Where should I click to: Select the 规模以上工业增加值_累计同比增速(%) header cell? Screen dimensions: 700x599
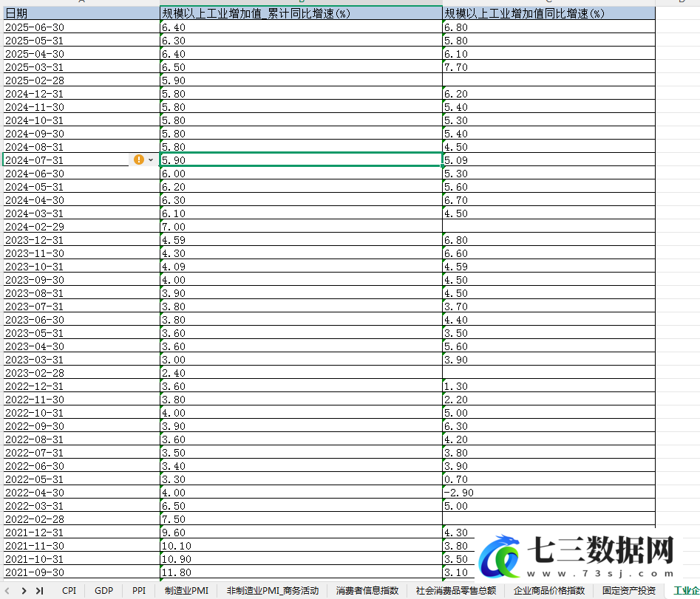302,13
